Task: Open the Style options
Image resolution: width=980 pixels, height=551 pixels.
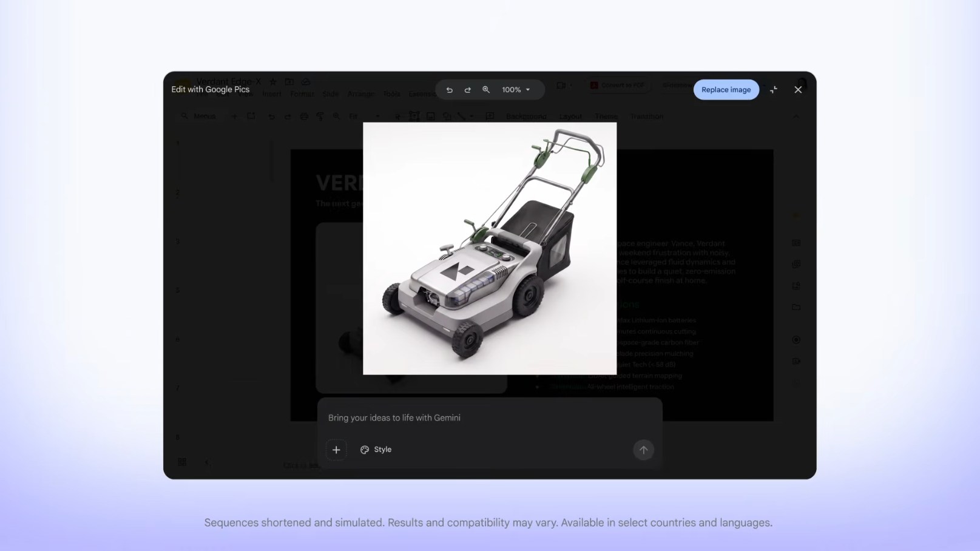Action: (x=376, y=450)
